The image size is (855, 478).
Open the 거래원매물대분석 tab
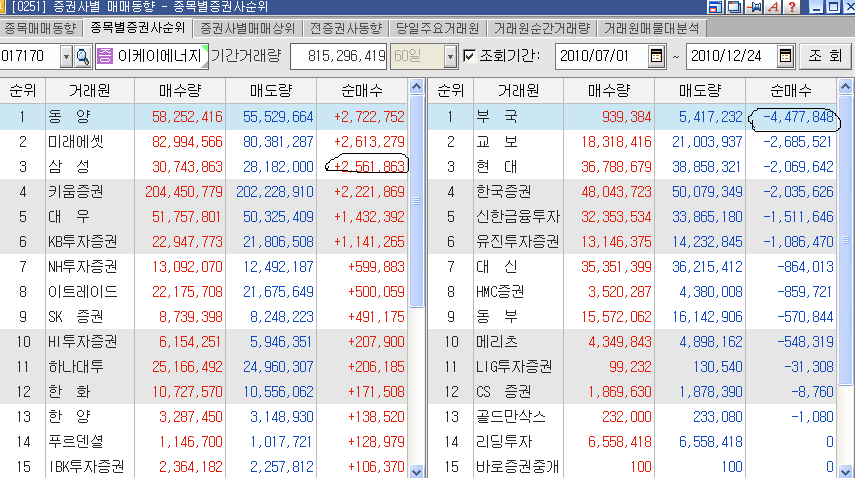pos(652,28)
